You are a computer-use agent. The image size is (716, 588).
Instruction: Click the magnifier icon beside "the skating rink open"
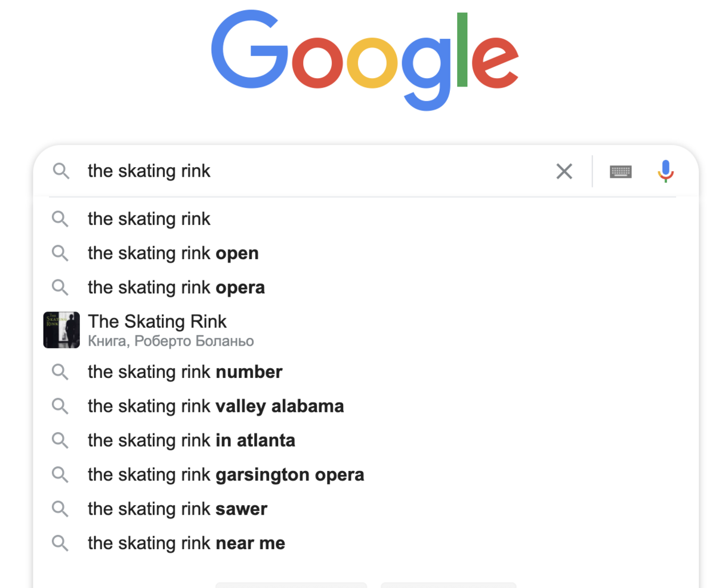point(60,253)
